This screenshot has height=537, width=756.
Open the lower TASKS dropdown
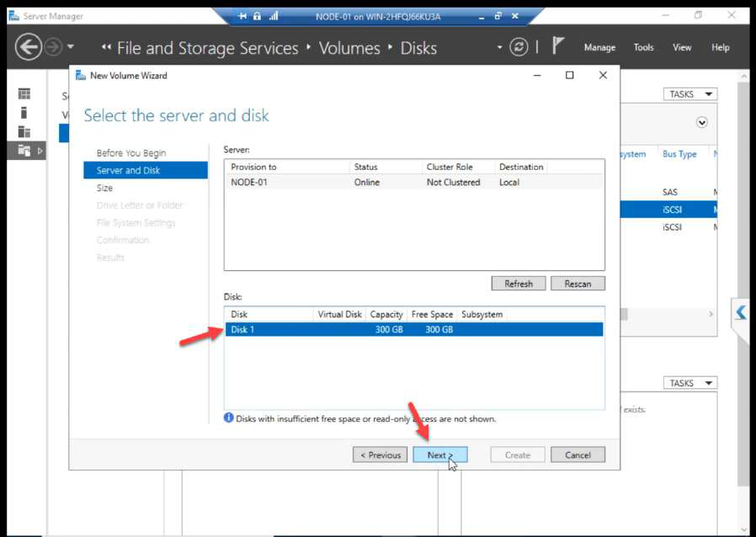coord(690,383)
